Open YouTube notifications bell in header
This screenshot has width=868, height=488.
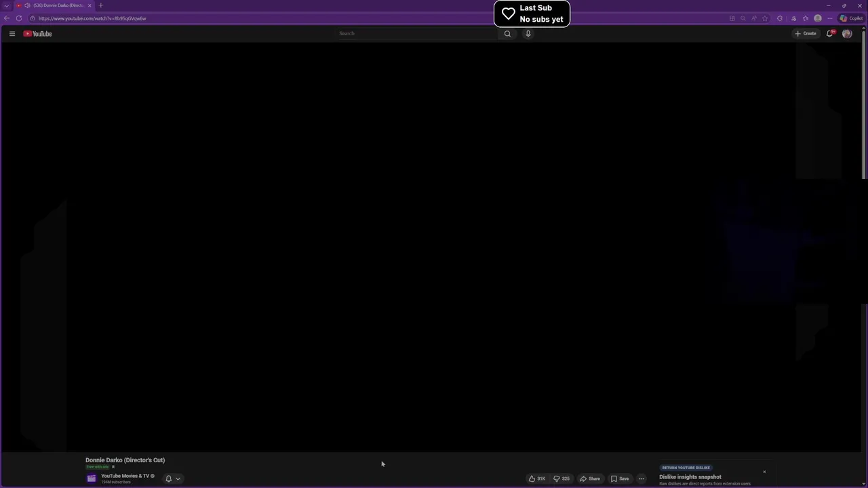pyautogui.click(x=829, y=33)
